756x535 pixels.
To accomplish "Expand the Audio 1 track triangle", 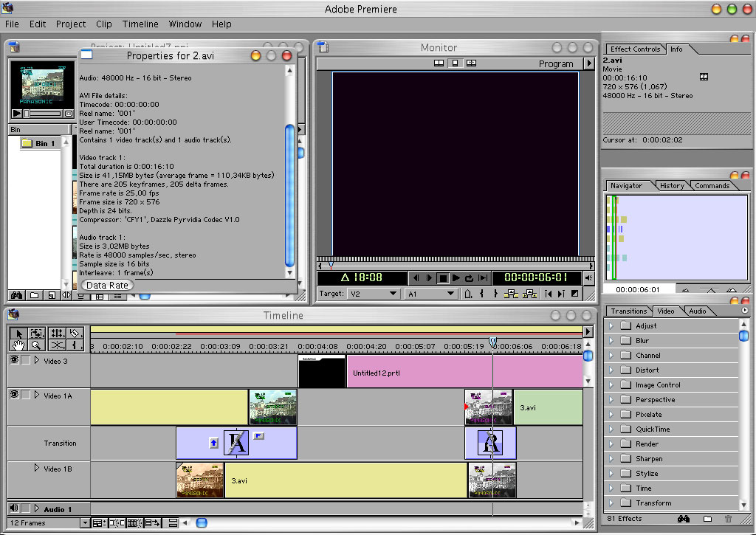I will (x=37, y=508).
